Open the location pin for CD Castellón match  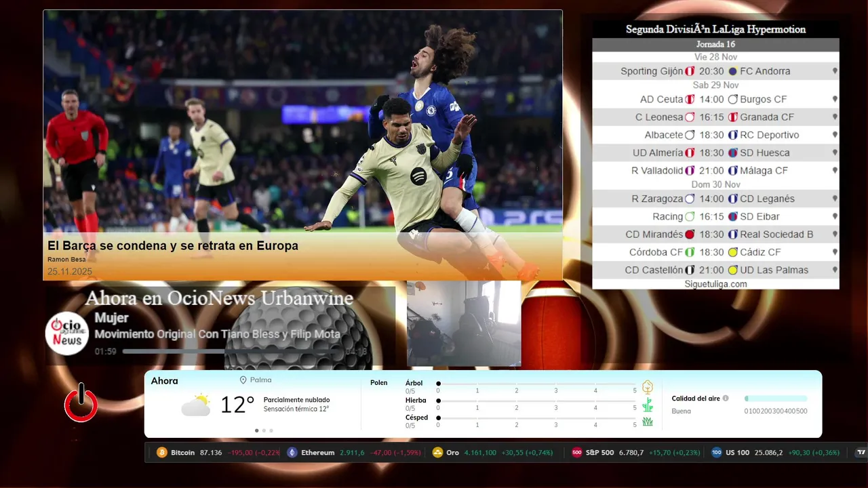(x=835, y=270)
